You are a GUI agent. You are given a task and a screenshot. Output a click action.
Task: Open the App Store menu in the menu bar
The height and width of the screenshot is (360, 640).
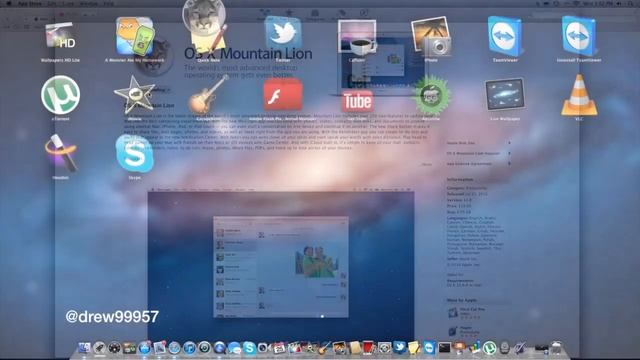click(x=29, y=3)
